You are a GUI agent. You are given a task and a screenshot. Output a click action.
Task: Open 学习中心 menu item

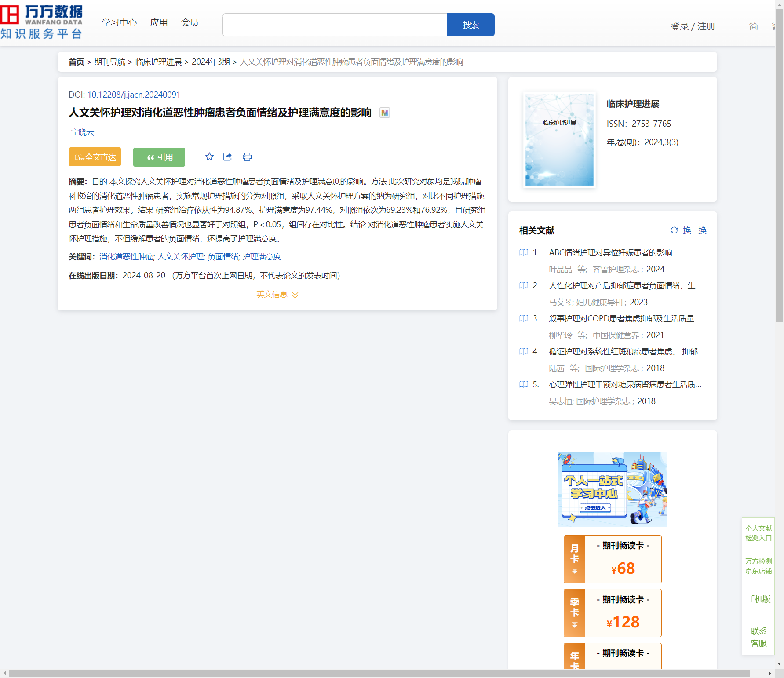pyautogui.click(x=119, y=22)
